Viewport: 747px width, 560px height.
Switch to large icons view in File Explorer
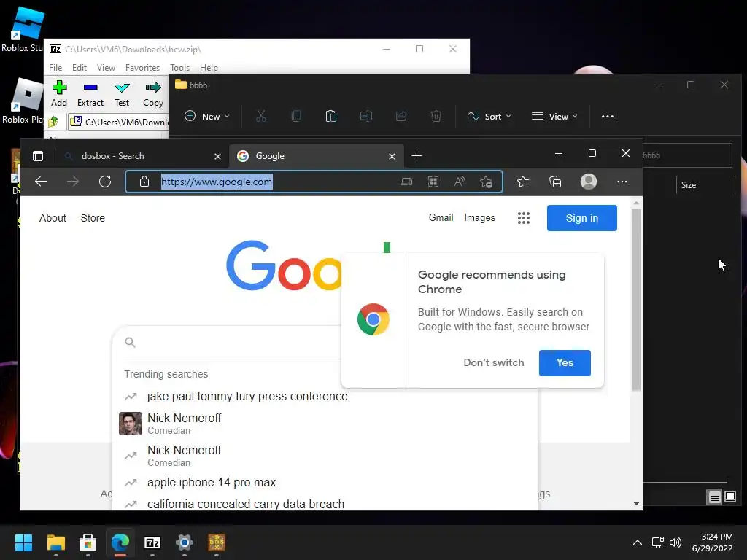pyautogui.click(x=730, y=497)
